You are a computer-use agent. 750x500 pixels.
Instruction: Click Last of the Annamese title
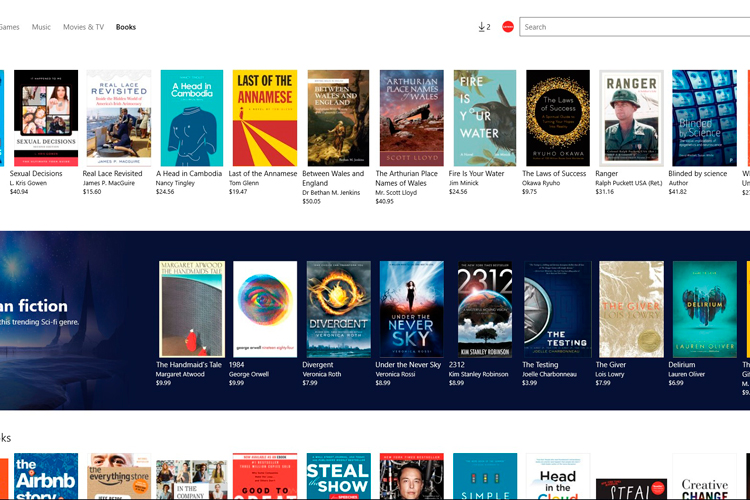pos(263,174)
